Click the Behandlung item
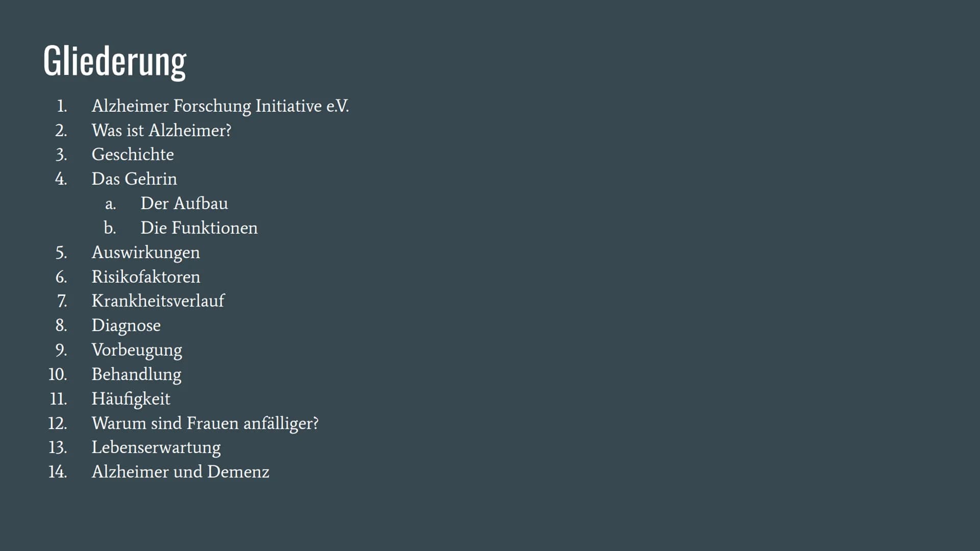 (x=136, y=374)
